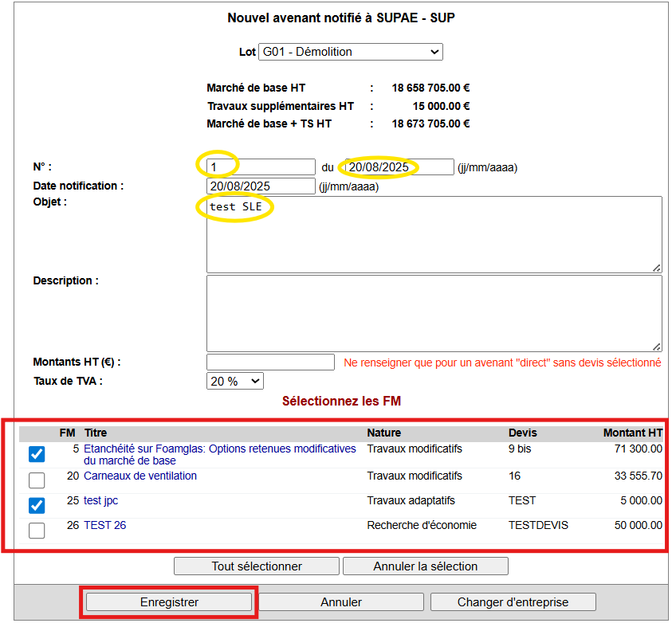Uncheck the FM 25 test jpc checkbox
Viewport: 672px width, 623px height.
[37, 505]
